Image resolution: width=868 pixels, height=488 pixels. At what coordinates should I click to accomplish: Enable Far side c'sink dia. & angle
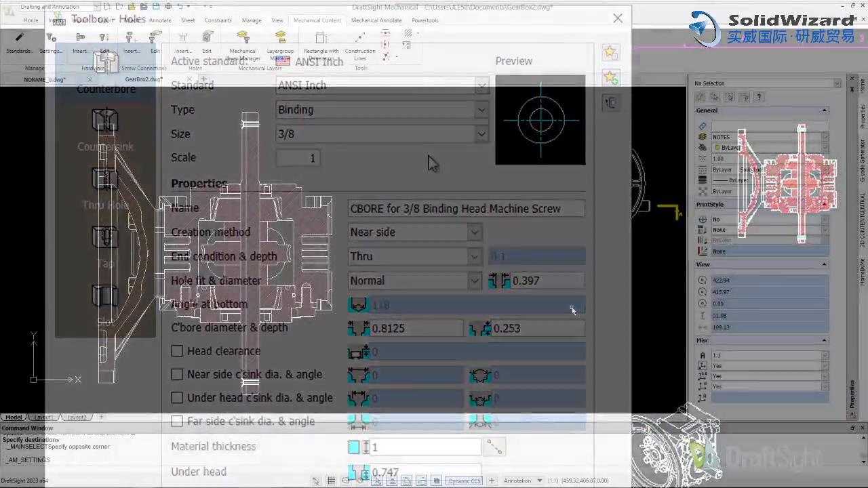click(x=177, y=421)
